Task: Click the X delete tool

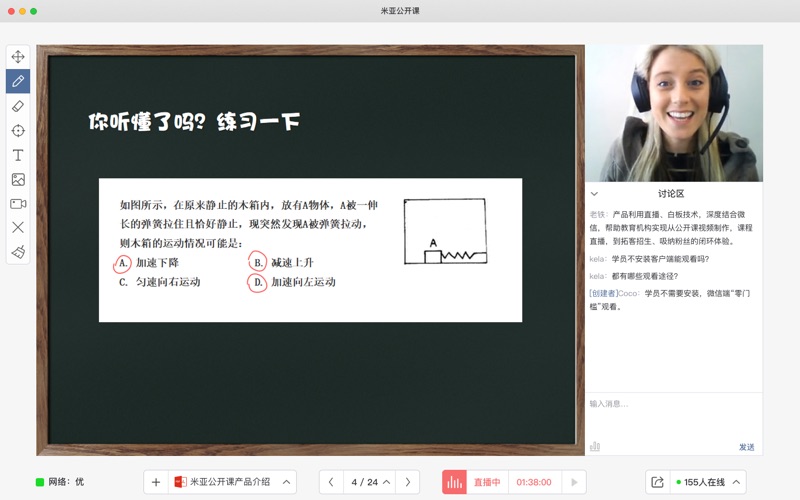Action: [x=18, y=227]
